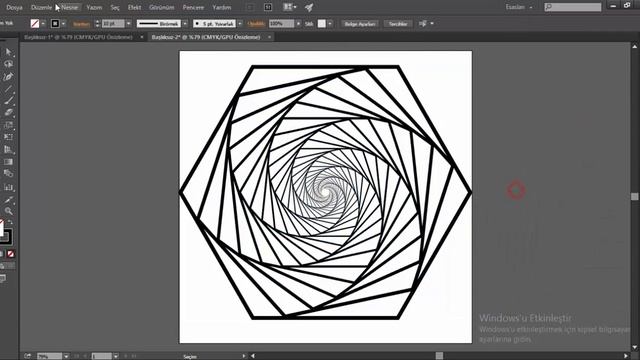Click the GPU performance rocket icon
Viewport: 640px width, 360px height.
[x=309, y=7]
